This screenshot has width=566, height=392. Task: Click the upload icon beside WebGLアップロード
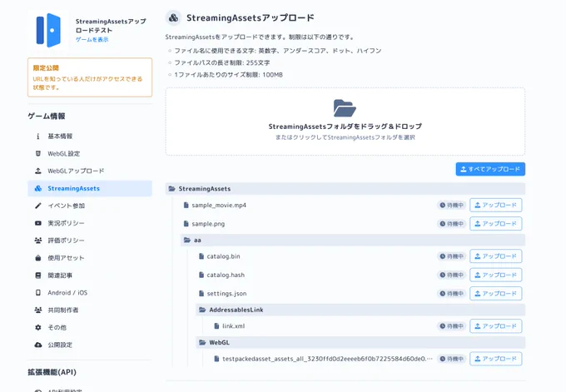point(38,171)
